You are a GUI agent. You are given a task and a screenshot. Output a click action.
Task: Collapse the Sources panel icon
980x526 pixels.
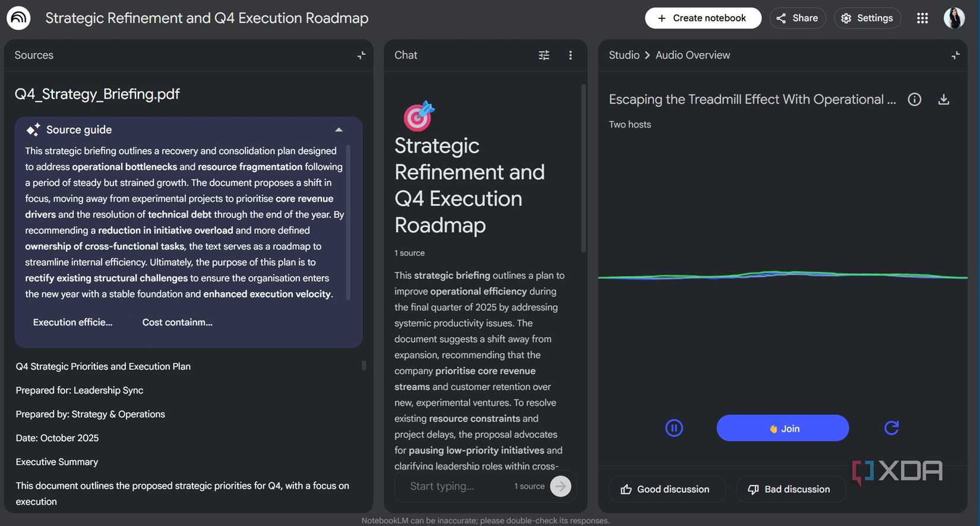pyautogui.click(x=361, y=55)
